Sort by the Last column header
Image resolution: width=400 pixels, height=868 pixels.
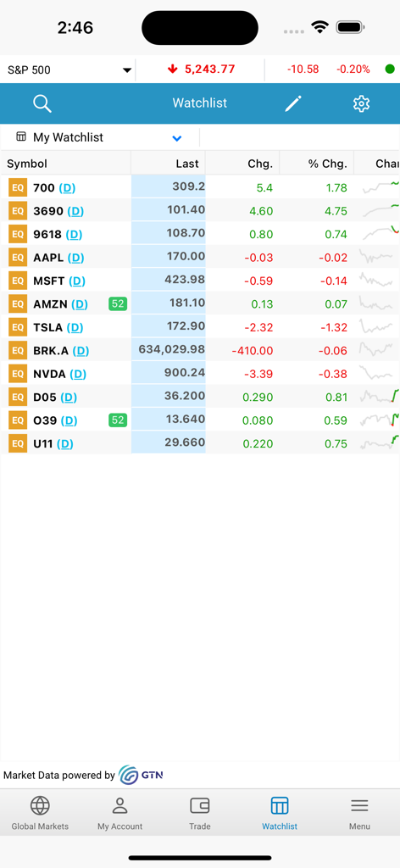tap(187, 164)
